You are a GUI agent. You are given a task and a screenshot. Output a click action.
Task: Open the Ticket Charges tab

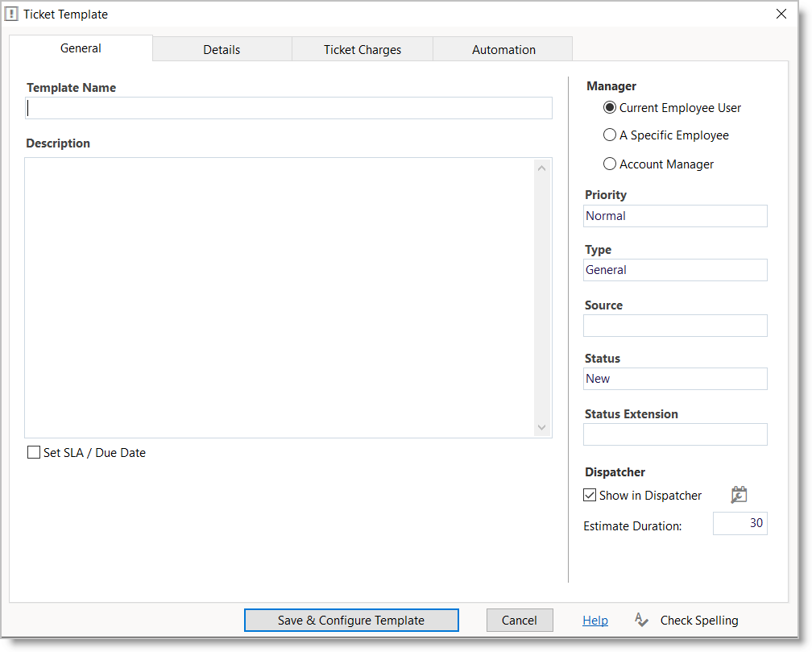362,49
